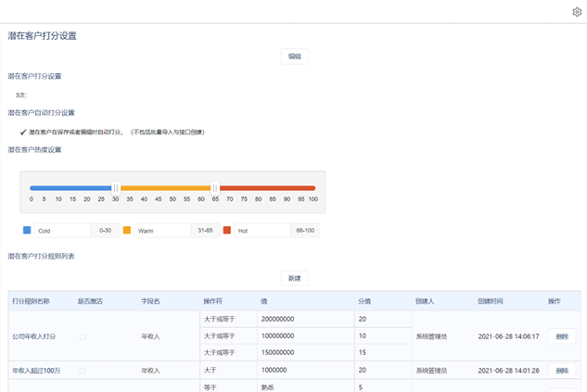Click the slider handle at value 65
The height and width of the screenshot is (392, 587).
[214, 187]
